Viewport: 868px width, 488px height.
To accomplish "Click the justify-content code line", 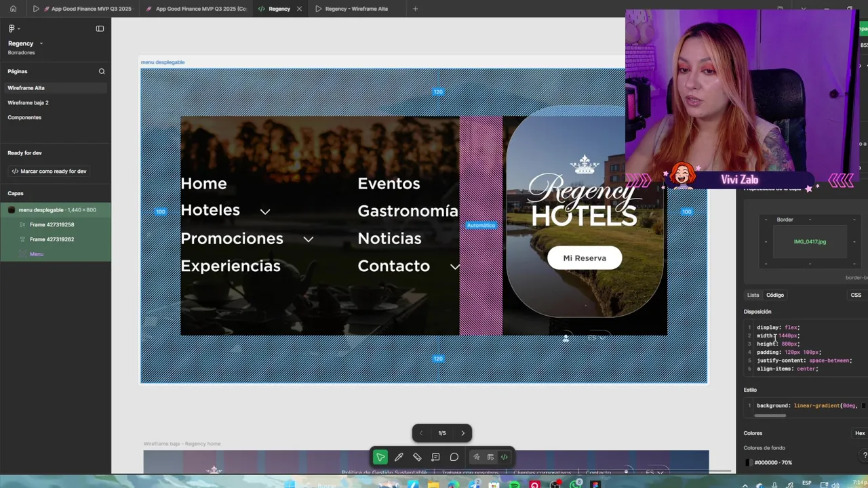I will click(804, 361).
